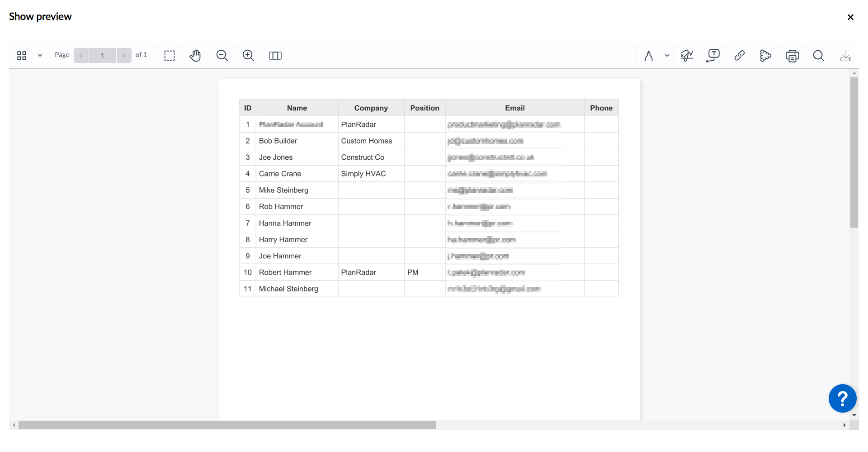
Task: Zoom in on the document
Action: click(x=248, y=56)
